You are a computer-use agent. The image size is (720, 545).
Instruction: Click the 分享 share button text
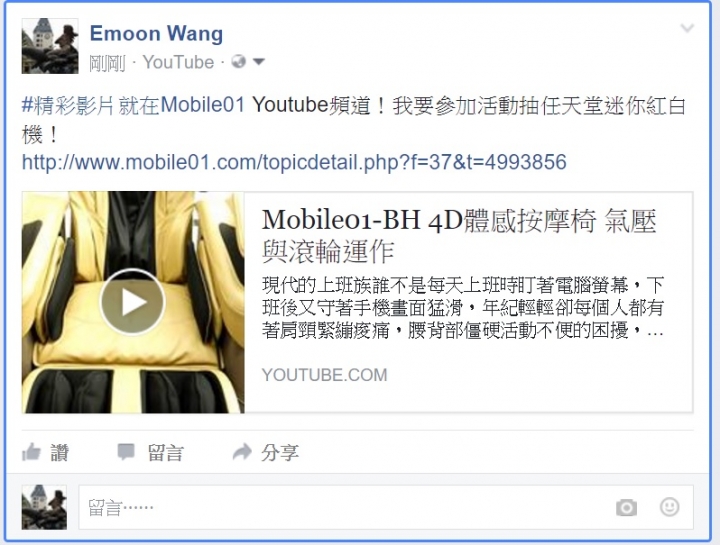point(280,453)
